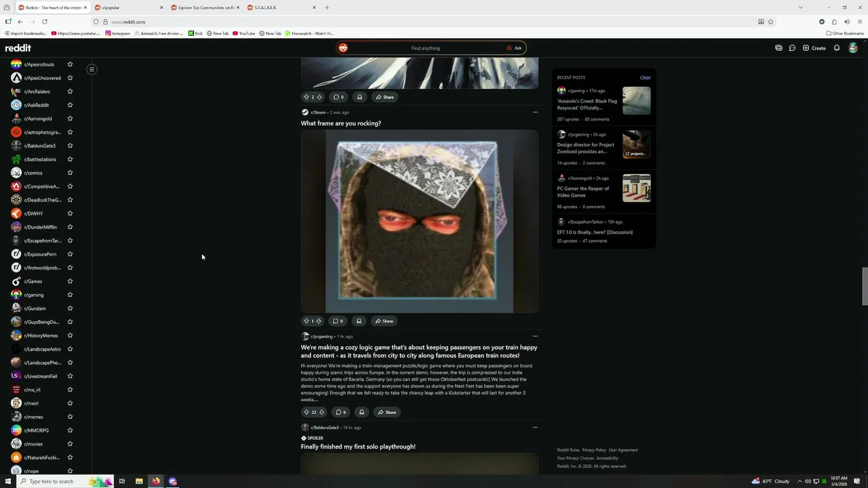The height and width of the screenshot is (488, 868).
Task: Open the Reddit chat icon
Action: [792, 48]
